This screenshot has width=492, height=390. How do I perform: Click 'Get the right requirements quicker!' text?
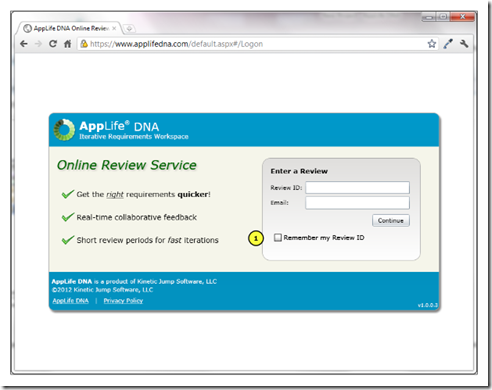pos(143,194)
